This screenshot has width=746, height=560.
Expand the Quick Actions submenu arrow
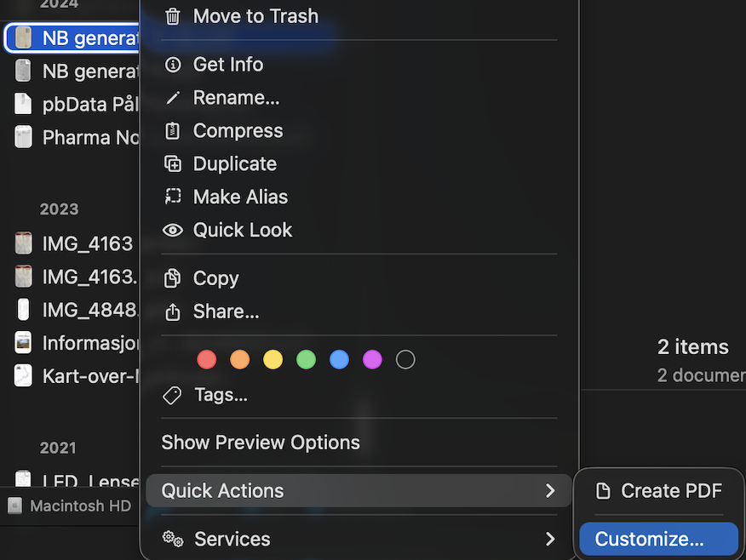(550, 491)
